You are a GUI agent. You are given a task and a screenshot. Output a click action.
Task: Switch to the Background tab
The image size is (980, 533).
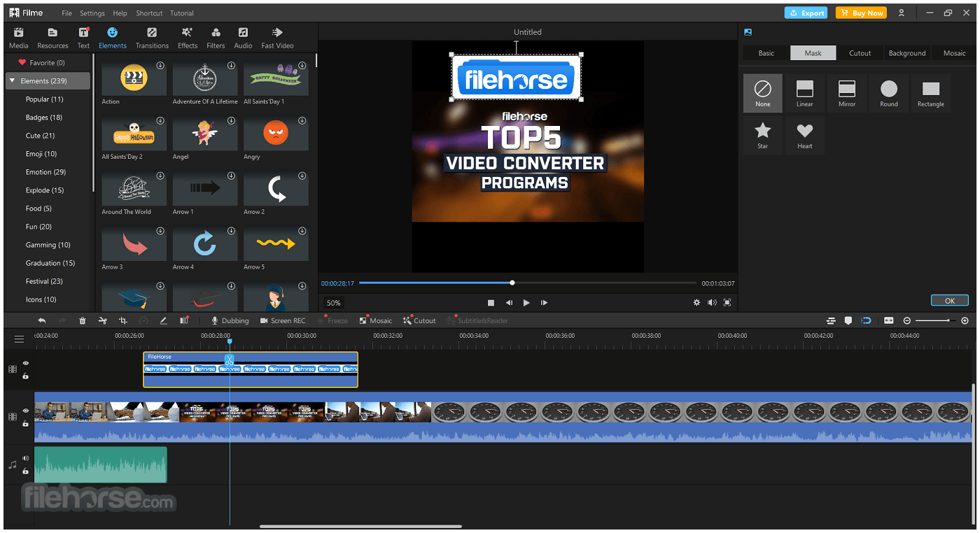(907, 53)
